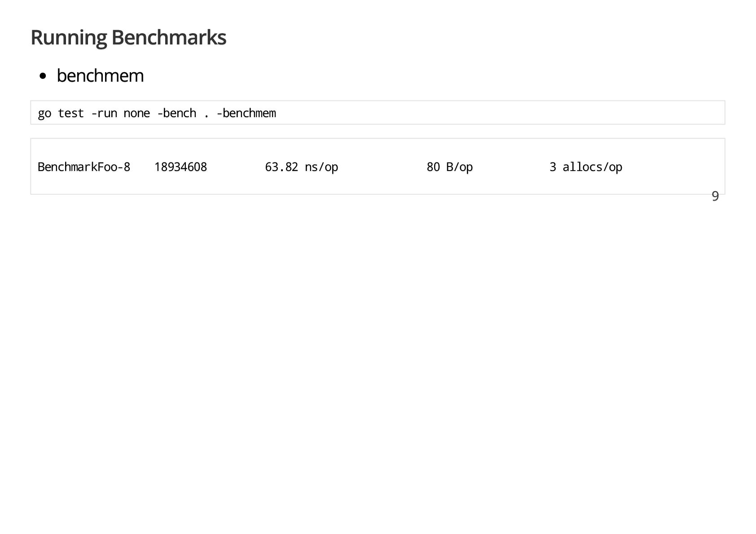Click the word Running in title
The height and width of the screenshot is (534, 756).
(69, 37)
